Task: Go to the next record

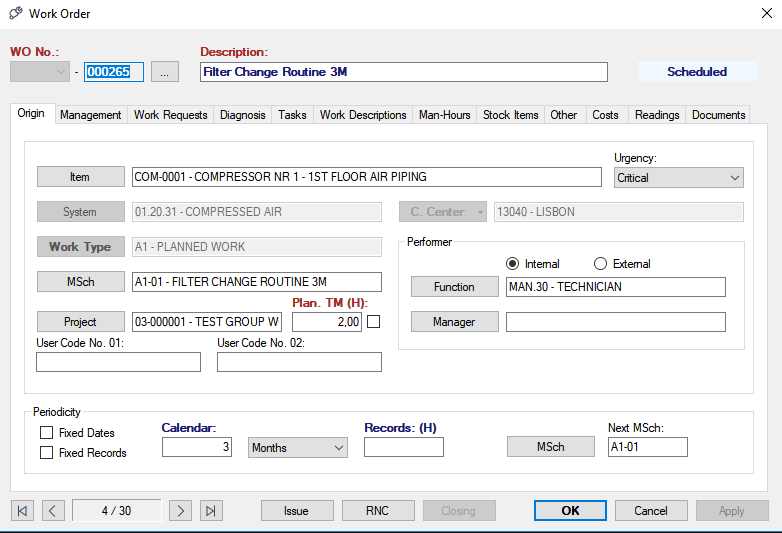Action: click(180, 511)
